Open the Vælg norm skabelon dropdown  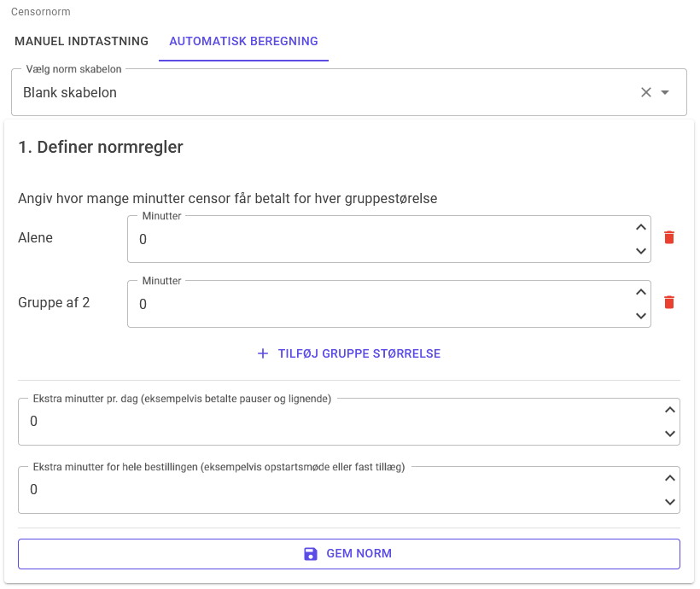[665, 92]
